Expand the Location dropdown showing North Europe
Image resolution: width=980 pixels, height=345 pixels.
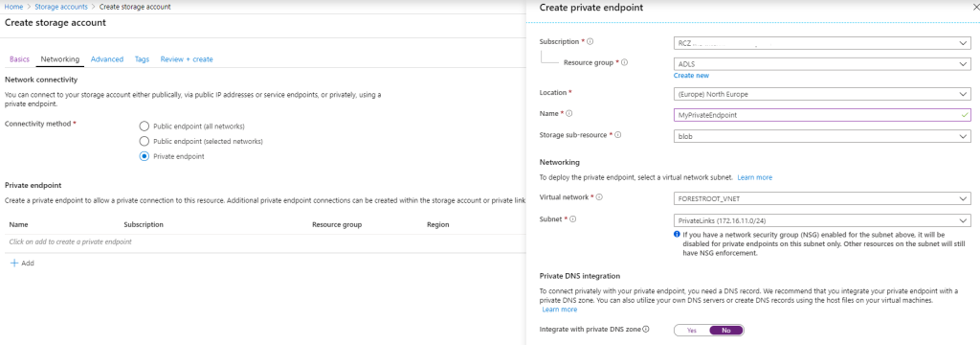pyautogui.click(x=822, y=94)
